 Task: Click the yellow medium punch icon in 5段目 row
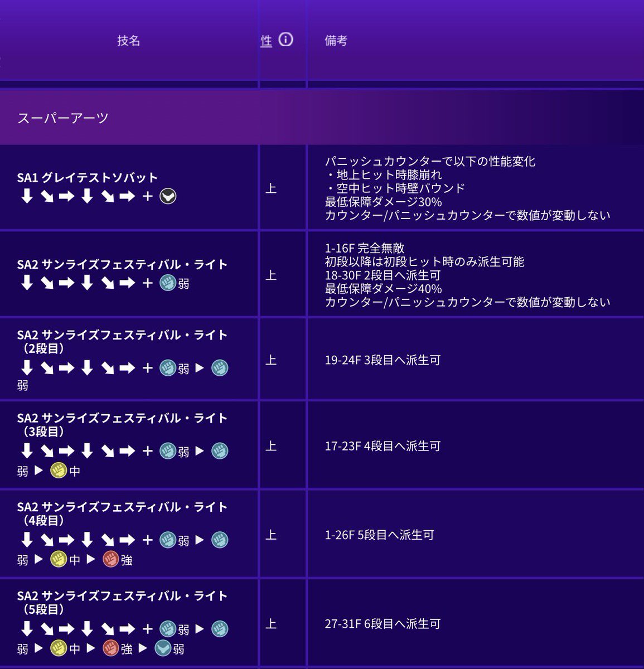pyautogui.click(x=59, y=648)
